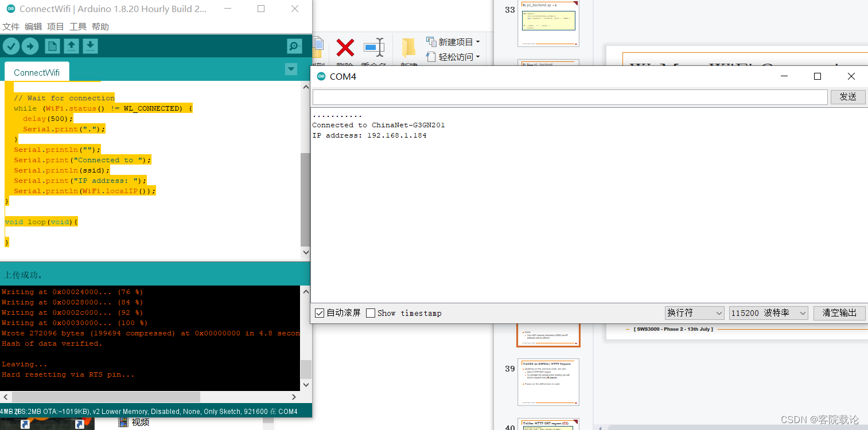Image resolution: width=868 pixels, height=430 pixels.
Task: Click the 发送 send button
Action: click(847, 97)
